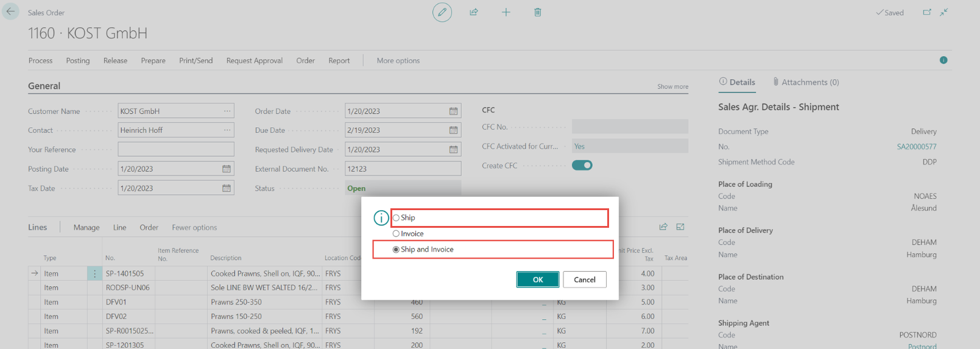Image resolution: width=980 pixels, height=349 pixels.
Task: Open agreement link SA20000577
Action: (916, 147)
